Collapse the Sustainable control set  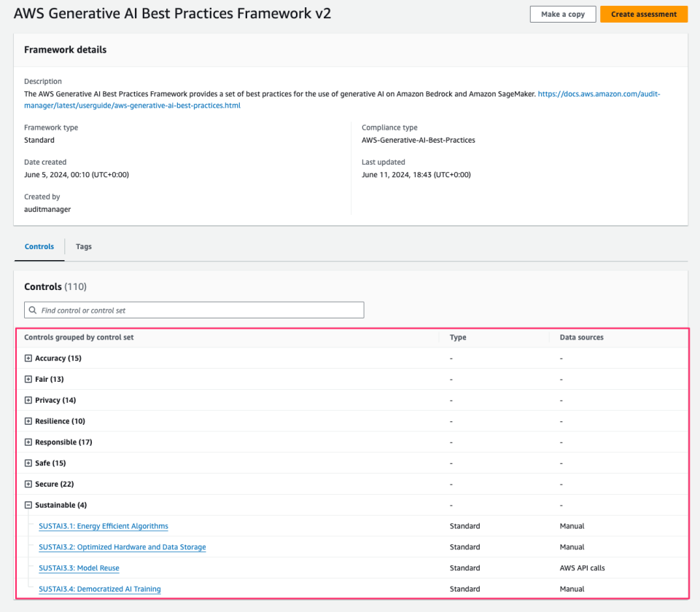[28, 504]
